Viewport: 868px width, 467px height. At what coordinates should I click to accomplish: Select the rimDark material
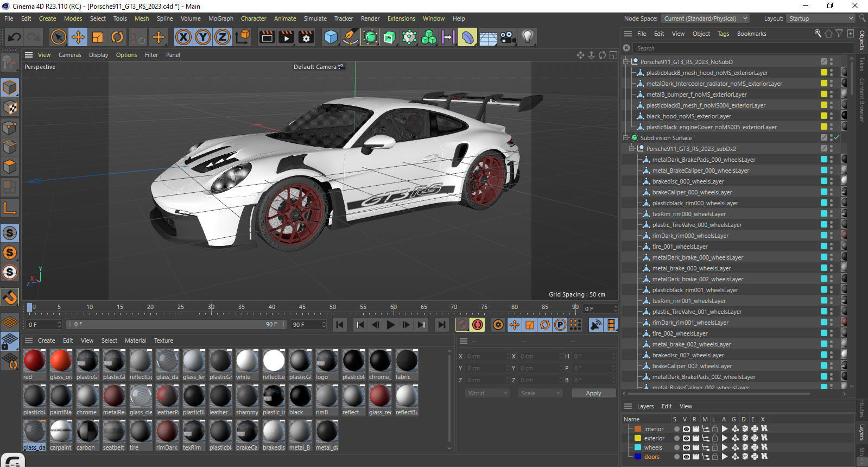tap(167, 431)
